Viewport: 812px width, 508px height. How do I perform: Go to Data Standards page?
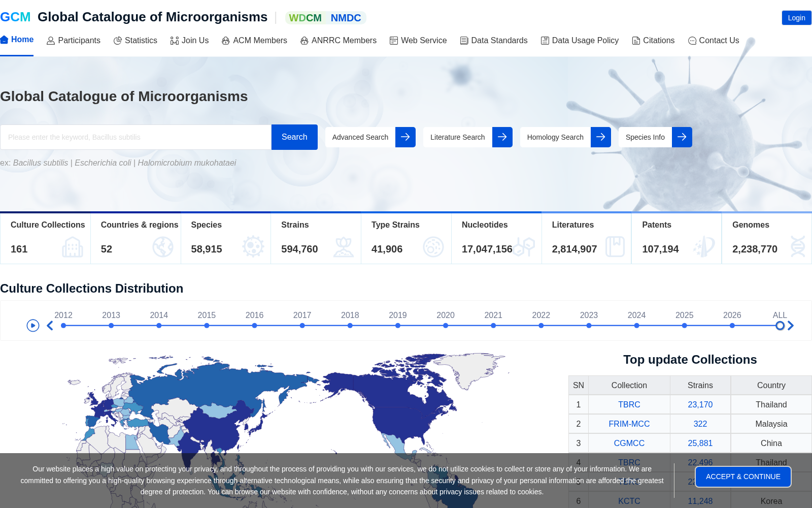[494, 41]
